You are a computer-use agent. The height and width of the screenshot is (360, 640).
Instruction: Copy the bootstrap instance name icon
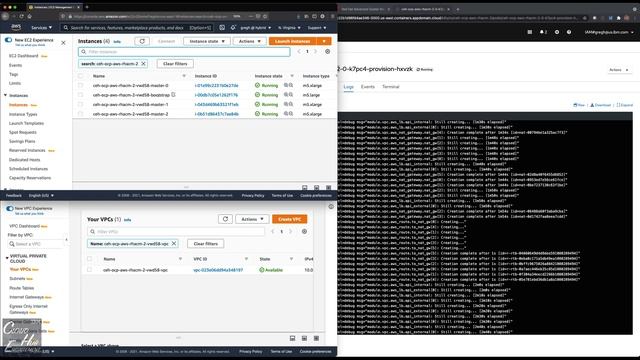[173, 95]
